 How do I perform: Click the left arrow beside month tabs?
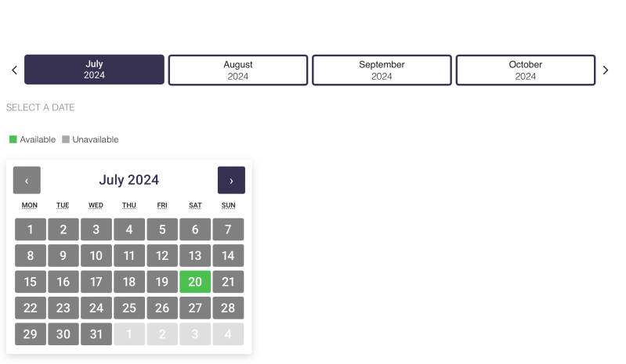(x=14, y=70)
